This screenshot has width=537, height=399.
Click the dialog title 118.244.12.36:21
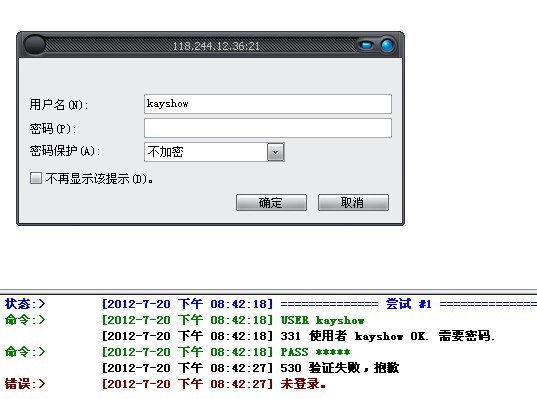pyautogui.click(x=216, y=46)
